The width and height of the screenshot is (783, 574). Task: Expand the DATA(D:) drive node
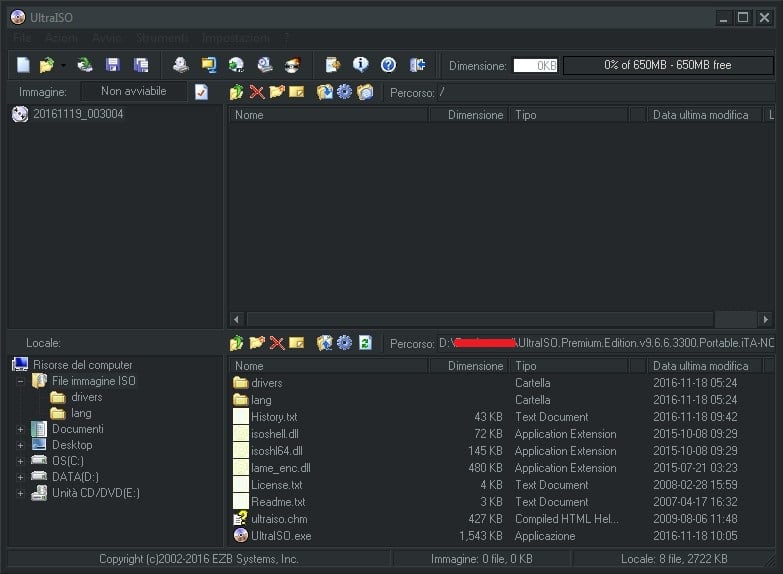pyautogui.click(x=20, y=477)
